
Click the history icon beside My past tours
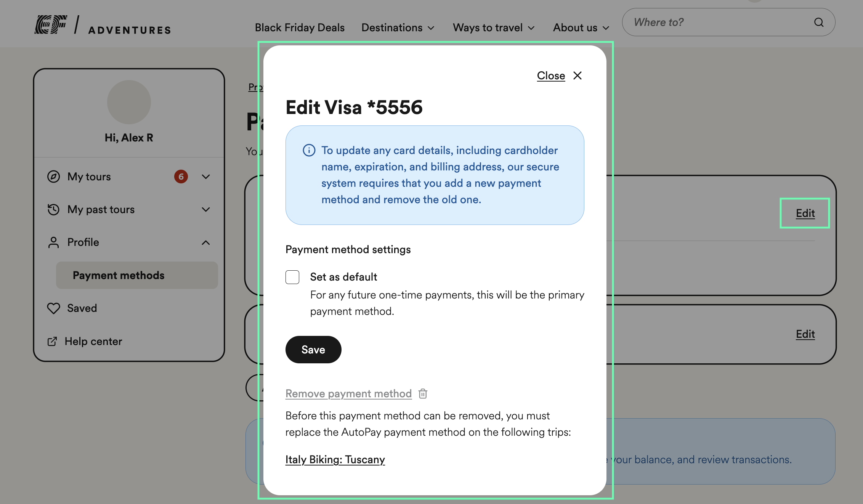(x=53, y=209)
